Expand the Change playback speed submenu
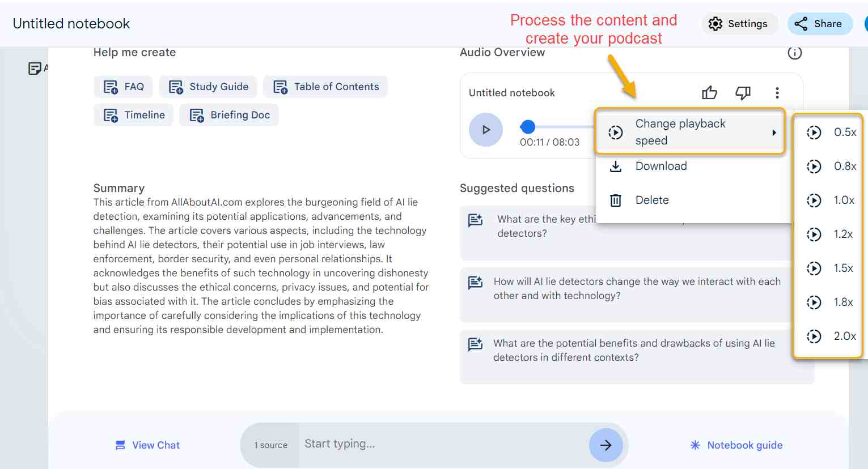Viewport: 868px width, 469px height. (689, 131)
